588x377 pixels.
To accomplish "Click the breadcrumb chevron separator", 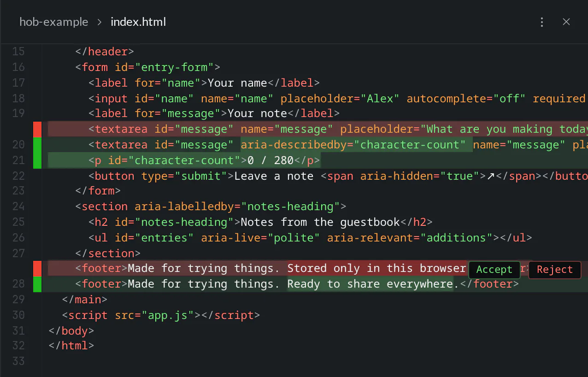I will (100, 22).
